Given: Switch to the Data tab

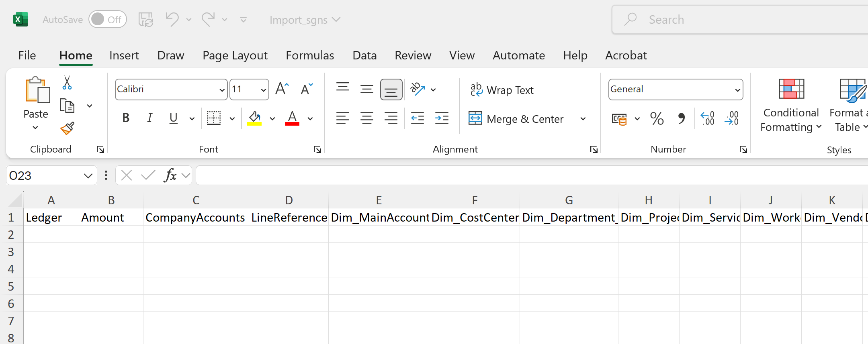Looking at the screenshot, I should click(364, 55).
